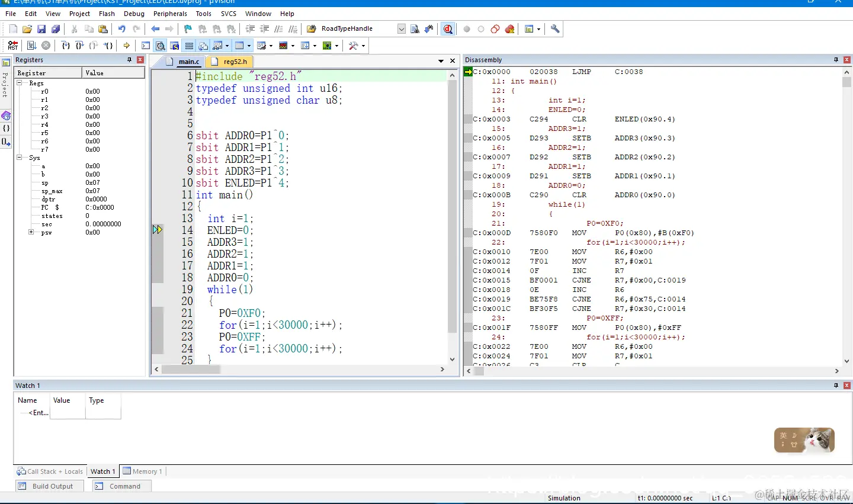Image resolution: width=853 pixels, height=504 pixels.
Task: Reset the CPU with the RST icon
Action: pos(13,46)
